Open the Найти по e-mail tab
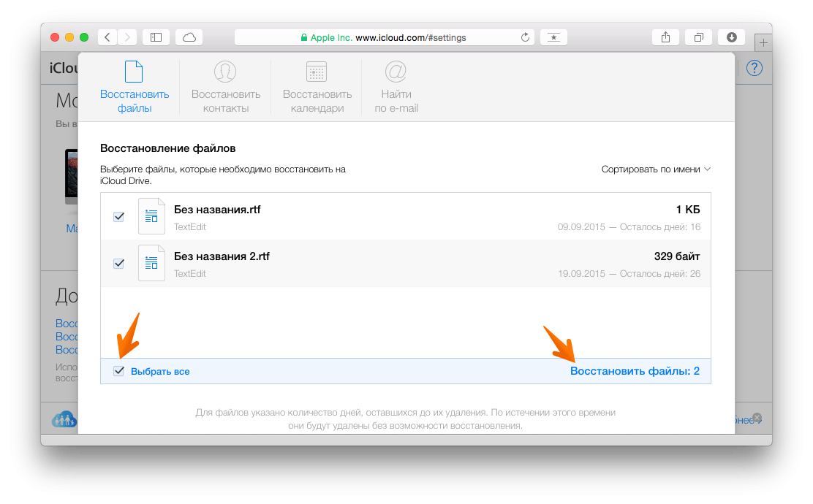 (396, 88)
